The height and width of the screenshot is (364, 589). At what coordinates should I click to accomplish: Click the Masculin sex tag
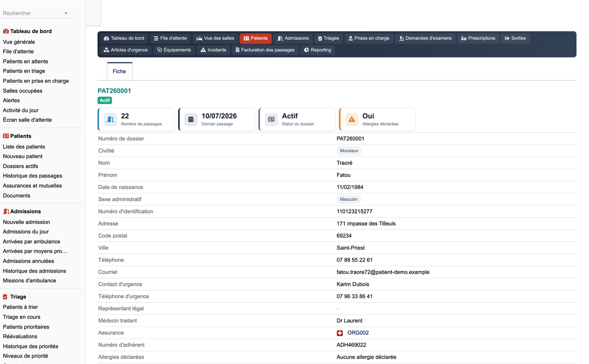(x=349, y=200)
